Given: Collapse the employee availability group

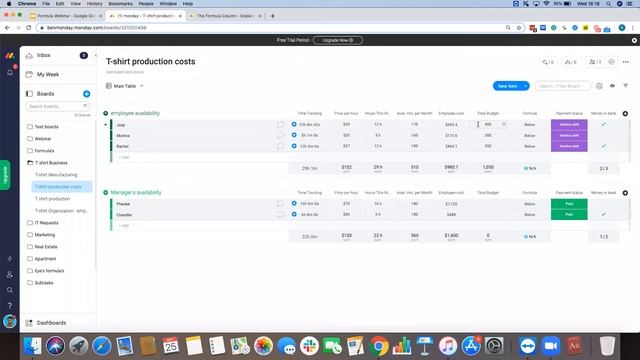Looking at the screenshot, I should point(106,113).
